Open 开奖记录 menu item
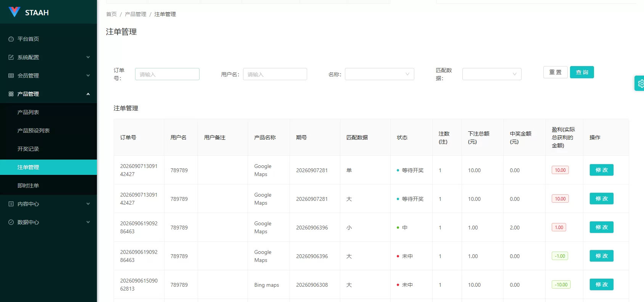 point(48,149)
